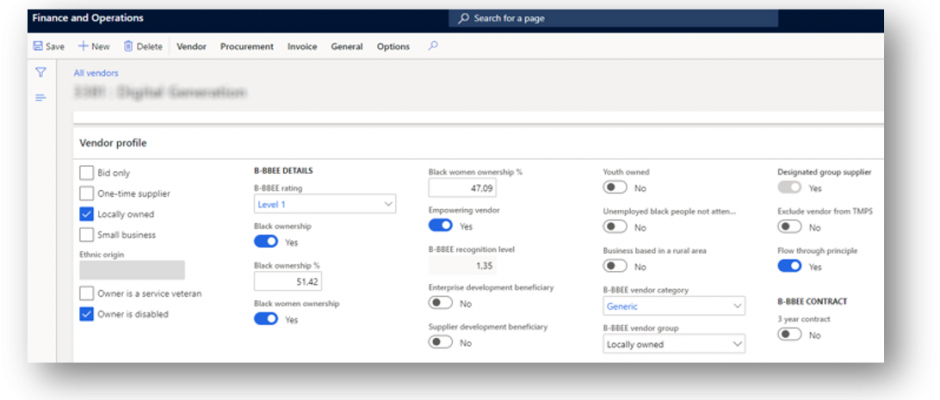The width and height of the screenshot is (940, 400).
Task: Click the magnifier in Search for a page
Action: pyautogui.click(x=463, y=18)
